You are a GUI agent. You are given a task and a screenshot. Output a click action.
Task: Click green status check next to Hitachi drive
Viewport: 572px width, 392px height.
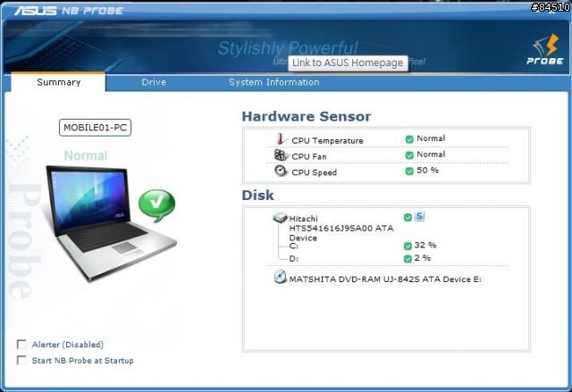408,218
